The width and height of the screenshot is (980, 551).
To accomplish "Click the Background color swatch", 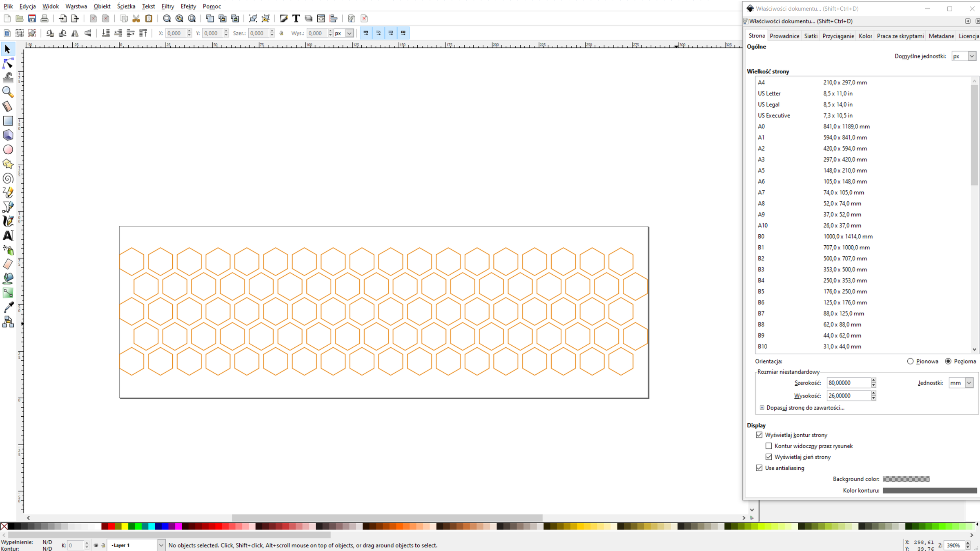I will point(906,479).
